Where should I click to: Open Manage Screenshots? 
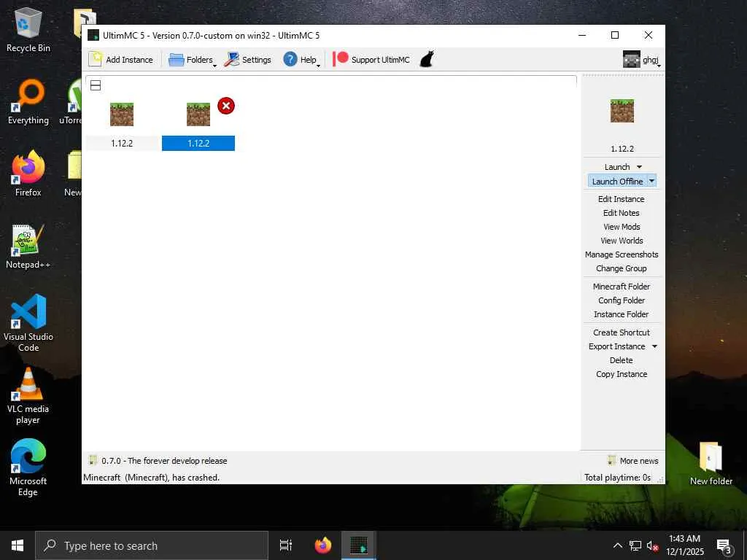pyautogui.click(x=622, y=254)
